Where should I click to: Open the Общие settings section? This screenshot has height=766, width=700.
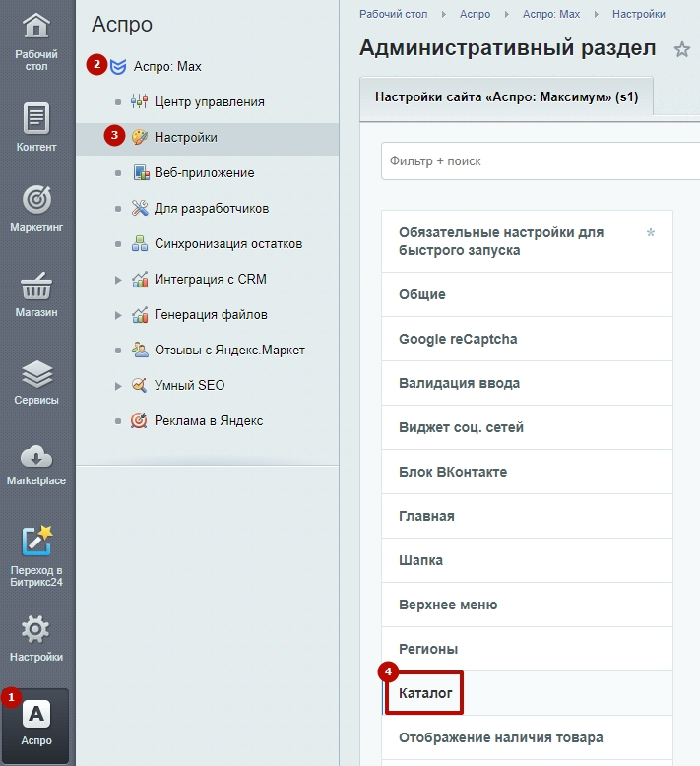pos(527,294)
